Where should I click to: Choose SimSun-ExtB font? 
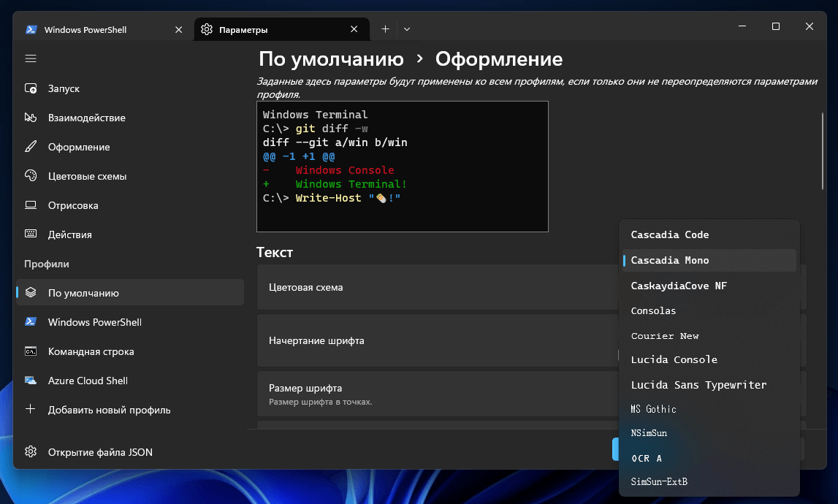[x=709, y=481]
